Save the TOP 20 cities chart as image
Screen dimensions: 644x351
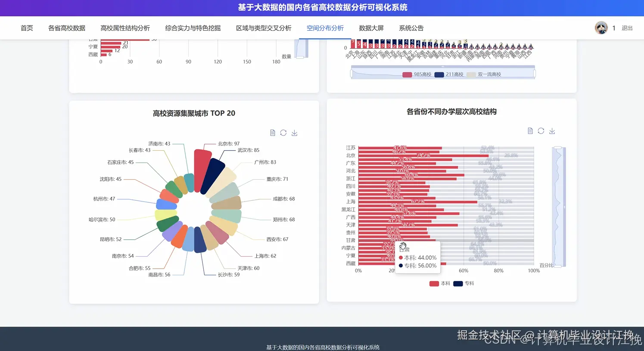click(x=295, y=133)
